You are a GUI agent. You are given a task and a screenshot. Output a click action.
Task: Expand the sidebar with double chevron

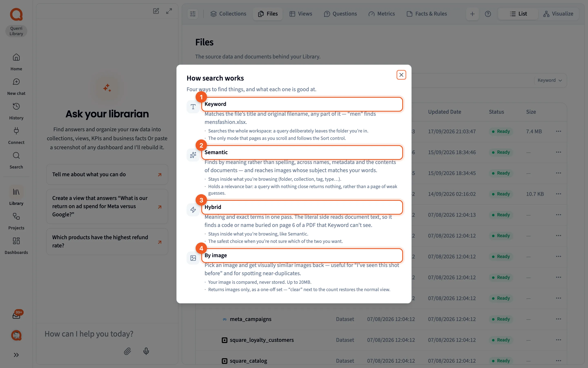point(16,355)
